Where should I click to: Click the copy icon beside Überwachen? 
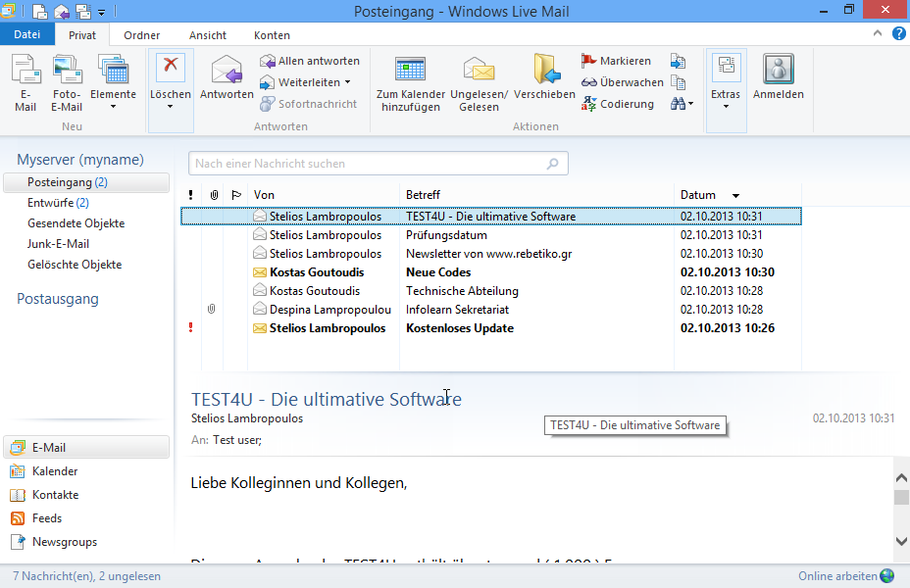click(x=678, y=82)
